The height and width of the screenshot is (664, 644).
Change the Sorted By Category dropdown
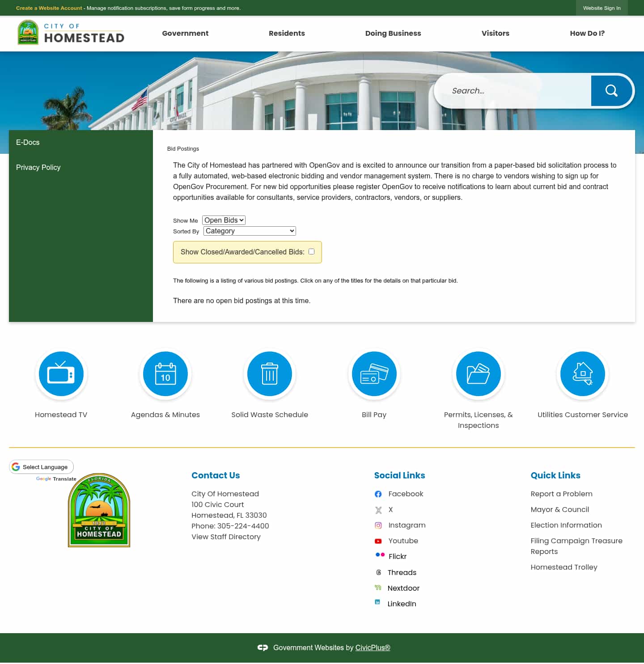click(249, 231)
